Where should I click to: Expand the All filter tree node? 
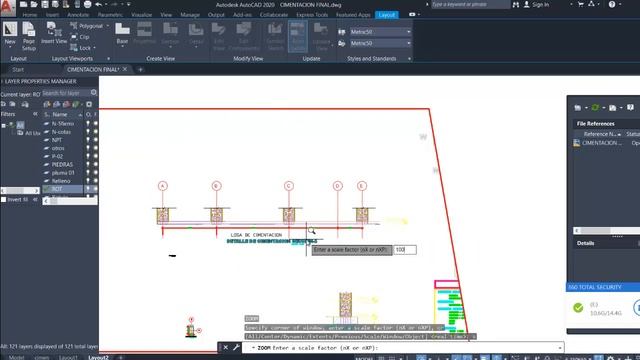coord(4,125)
